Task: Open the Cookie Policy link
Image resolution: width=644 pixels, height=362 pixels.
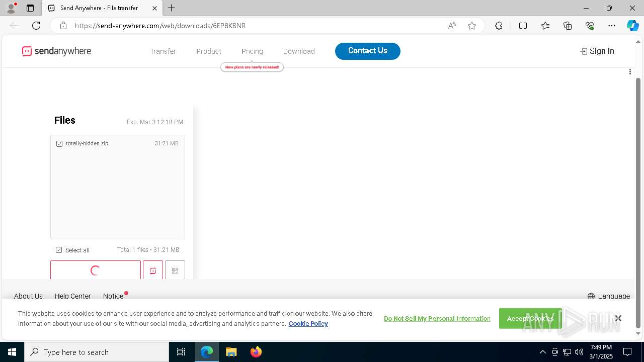Action: click(308, 324)
